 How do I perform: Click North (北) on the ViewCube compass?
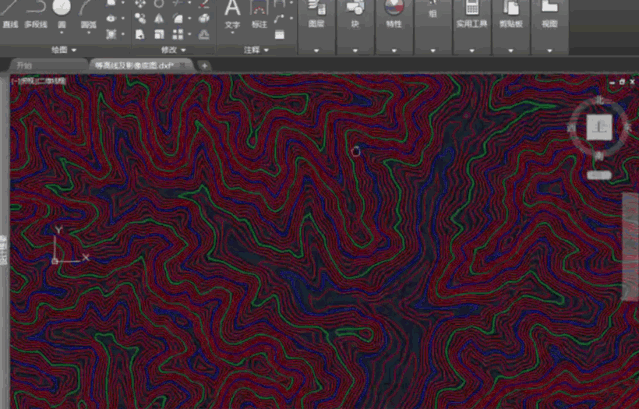click(599, 99)
